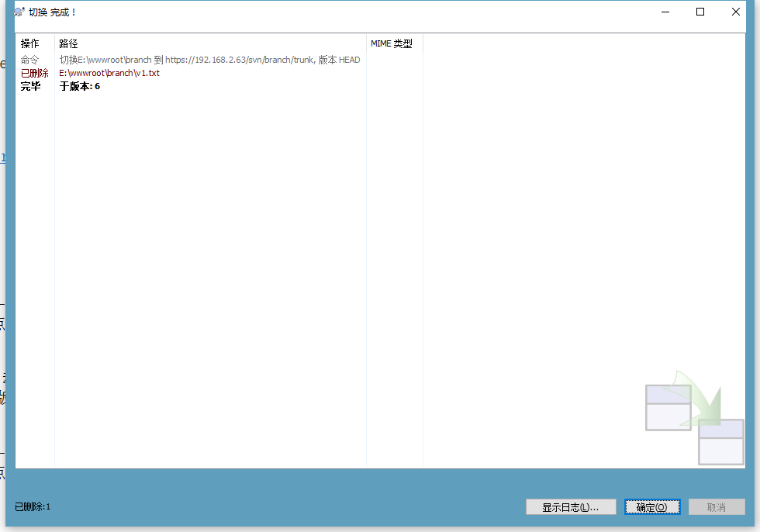
Task: Close the 切换 完成 dialog
Action: (x=735, y=12)
